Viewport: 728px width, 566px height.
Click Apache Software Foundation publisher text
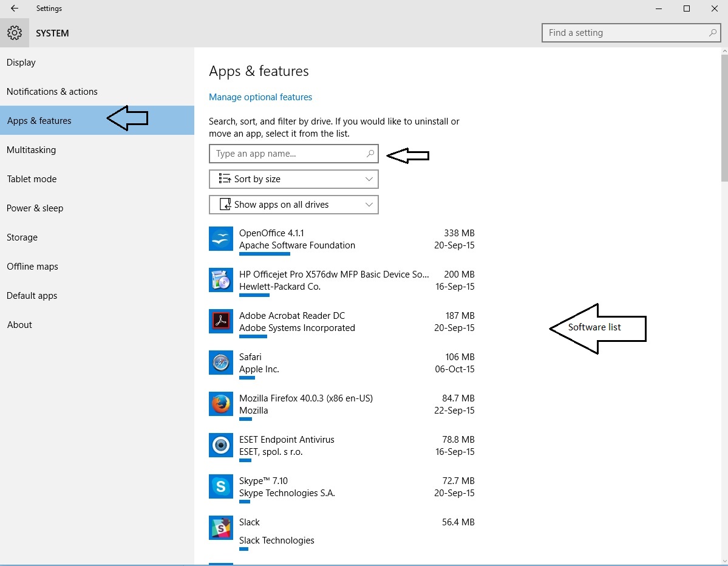(x=297, y=245)
